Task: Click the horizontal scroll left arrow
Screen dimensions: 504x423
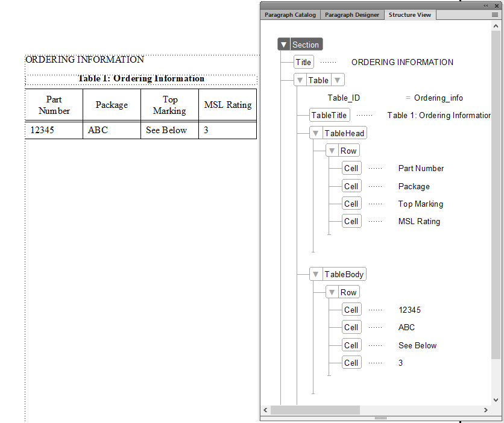Action: [265, 410]
